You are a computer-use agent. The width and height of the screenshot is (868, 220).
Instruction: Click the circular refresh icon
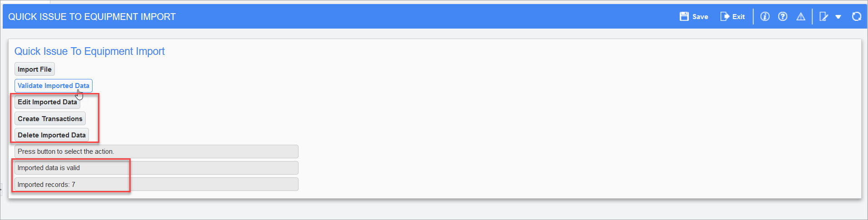(857, 16)
